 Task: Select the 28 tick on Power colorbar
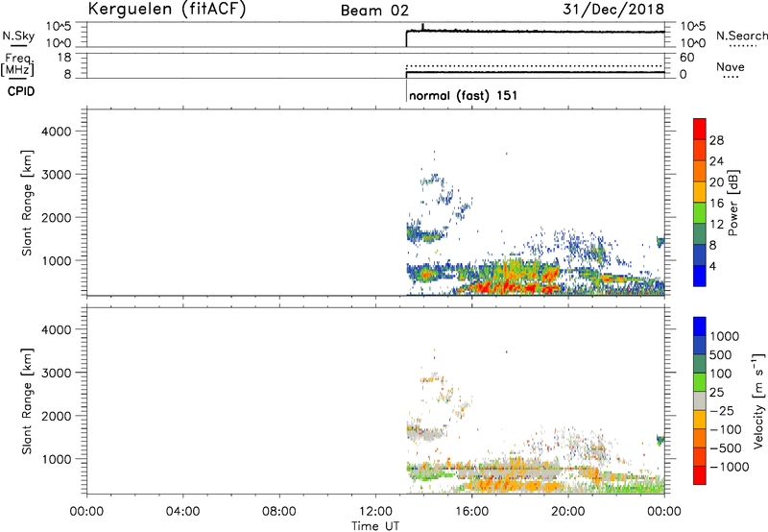[x=716, y=140]
